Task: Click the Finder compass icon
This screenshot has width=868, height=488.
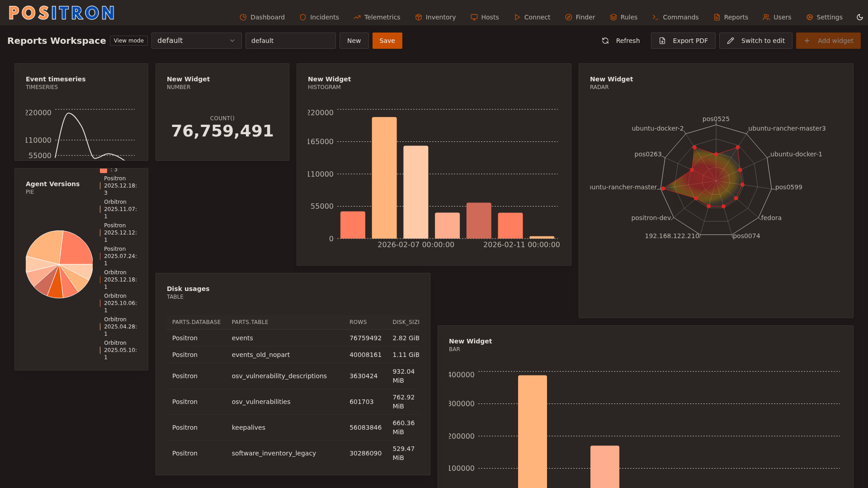Action: point(569,17)
